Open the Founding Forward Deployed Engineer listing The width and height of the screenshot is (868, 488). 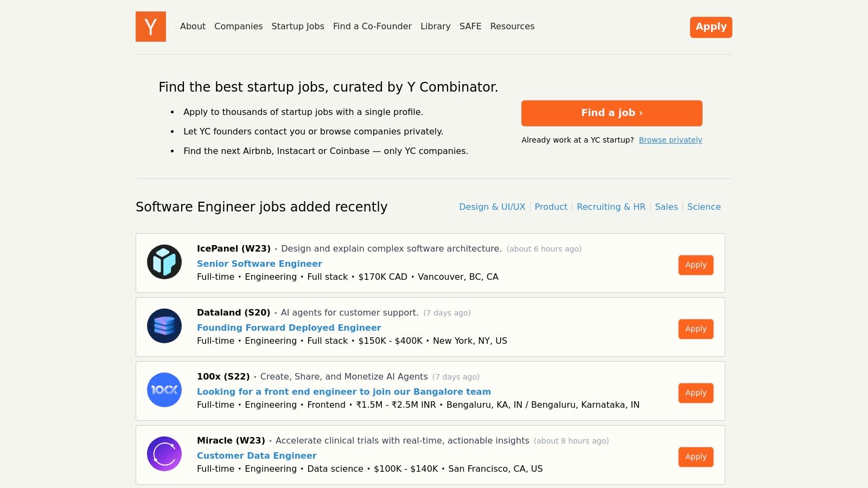click(289, 328)
